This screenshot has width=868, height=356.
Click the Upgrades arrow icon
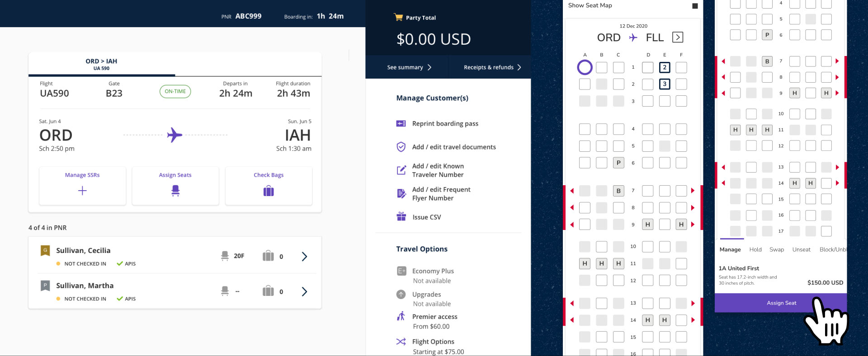(x=401, y=295)
